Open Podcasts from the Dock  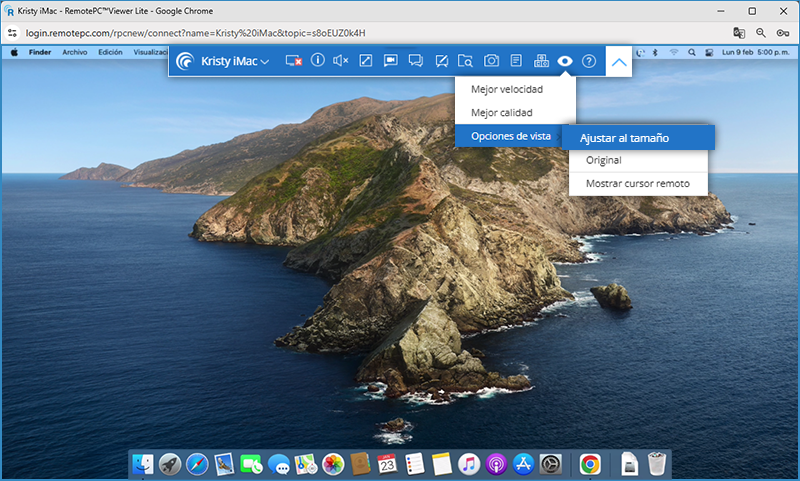click(x=496, y=464)
